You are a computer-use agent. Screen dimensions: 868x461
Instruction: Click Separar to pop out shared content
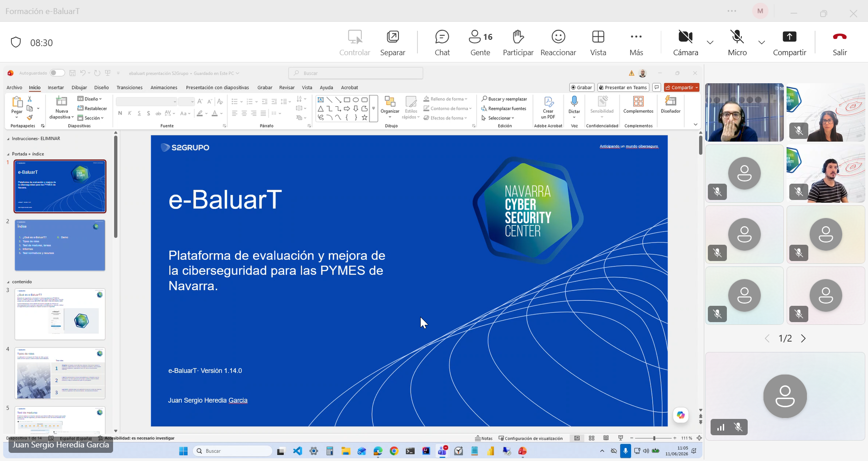click(x=393, y=43)
